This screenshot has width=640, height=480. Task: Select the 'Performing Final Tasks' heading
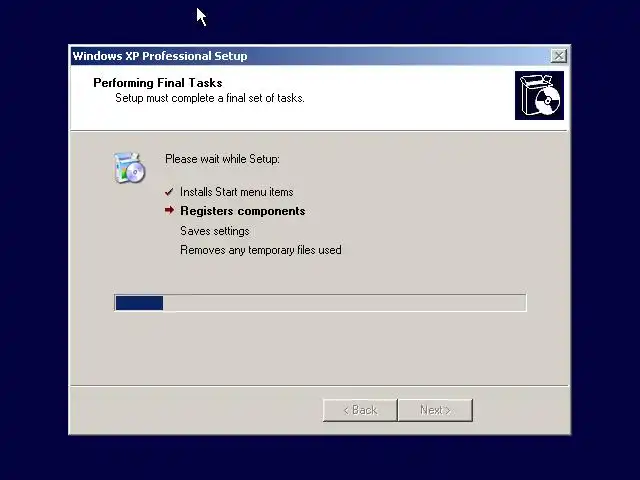click(158, 83)
